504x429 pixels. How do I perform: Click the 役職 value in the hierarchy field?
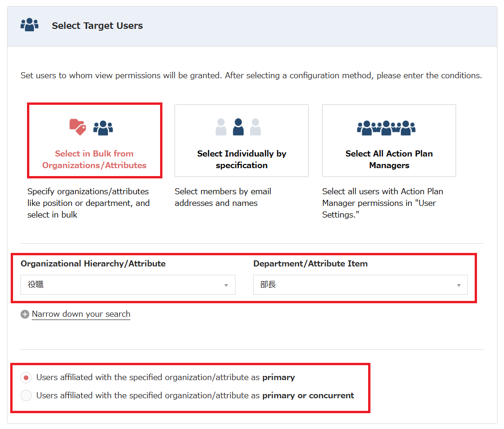pyautogui.click(x=36, y=285)
